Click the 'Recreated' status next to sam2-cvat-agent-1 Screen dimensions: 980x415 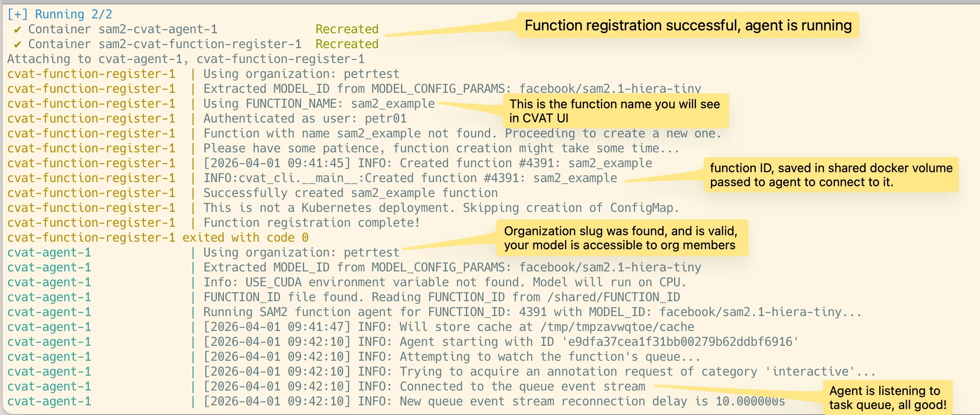(347, 29)
